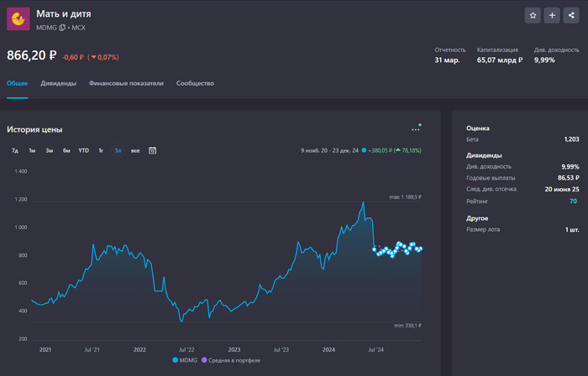
Task: Click the share icon
Action: pos(571,15)
